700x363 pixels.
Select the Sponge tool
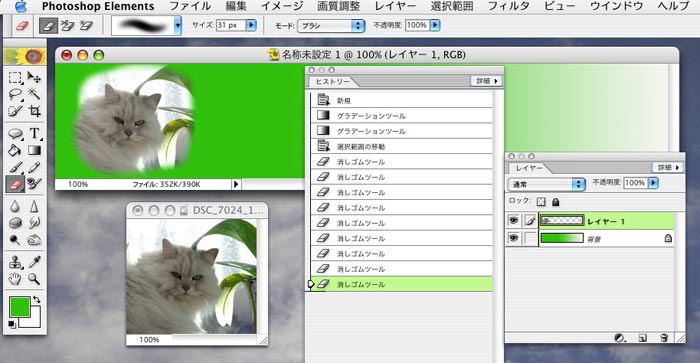point(15,223)
